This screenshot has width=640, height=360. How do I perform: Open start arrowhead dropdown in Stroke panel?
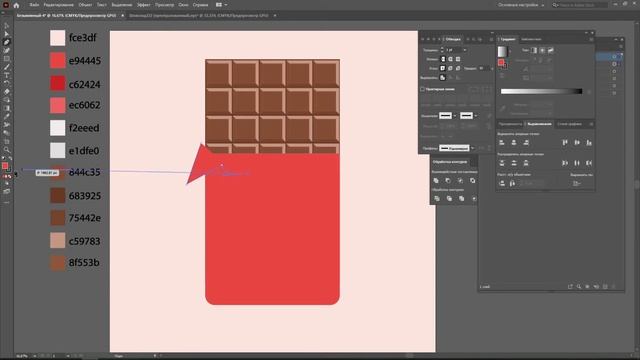455,116
